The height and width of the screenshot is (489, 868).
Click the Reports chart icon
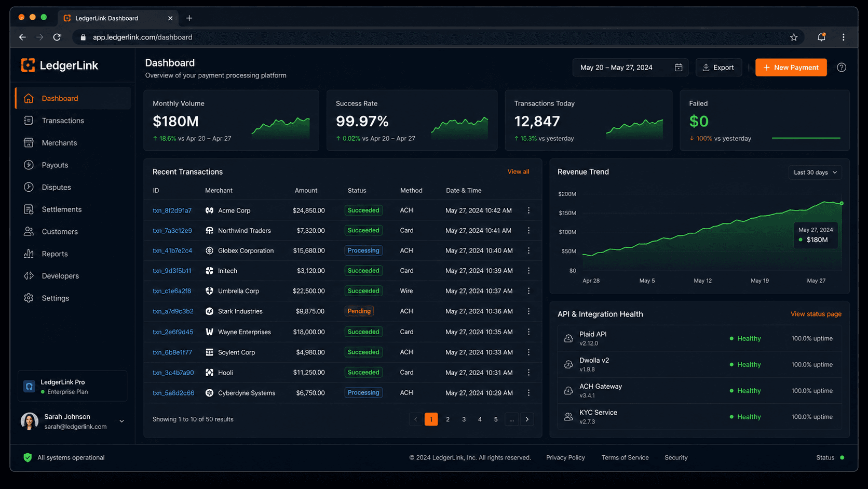(x=29, y=254)
